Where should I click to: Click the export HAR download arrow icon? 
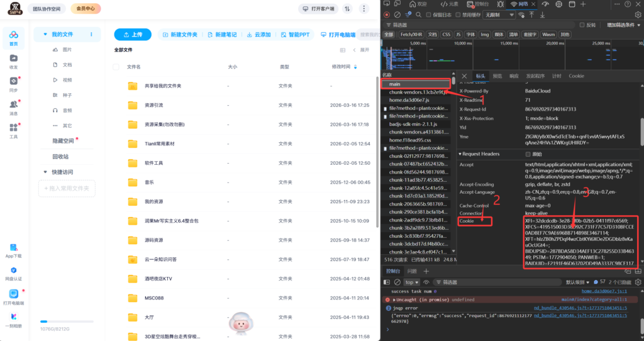[543, 15]
